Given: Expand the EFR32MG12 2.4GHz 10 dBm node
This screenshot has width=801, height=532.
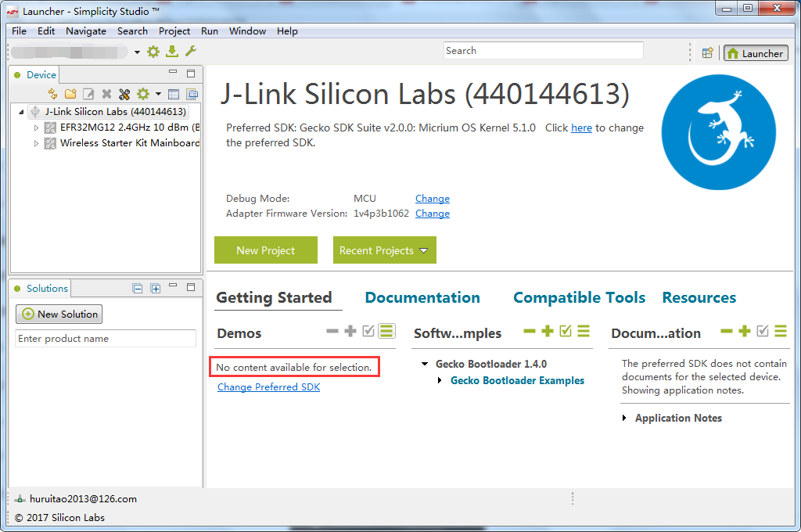Looking at the screenshot, I should click(x=36, y=128).
